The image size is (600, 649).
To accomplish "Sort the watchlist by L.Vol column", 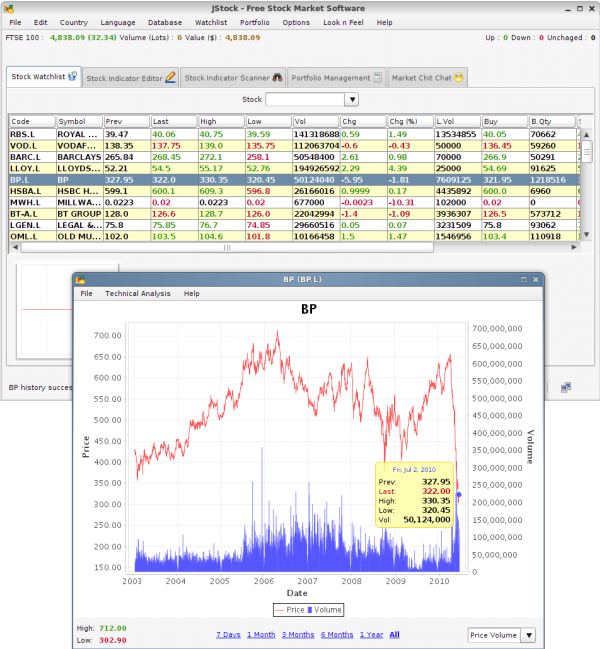I will [x=457, y=121].
